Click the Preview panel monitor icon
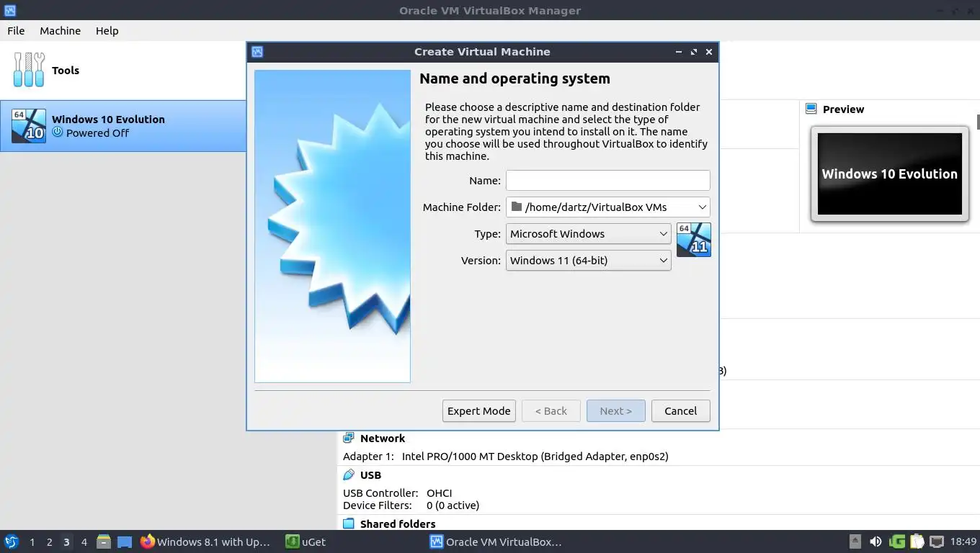Screen dimensions: 980x553 [811, 109]
